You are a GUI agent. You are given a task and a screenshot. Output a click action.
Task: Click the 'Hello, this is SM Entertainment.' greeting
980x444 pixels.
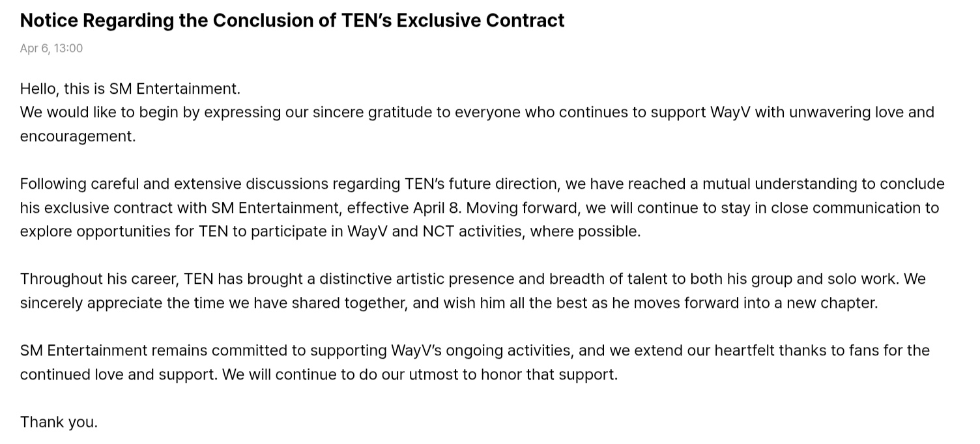(130, 89)
